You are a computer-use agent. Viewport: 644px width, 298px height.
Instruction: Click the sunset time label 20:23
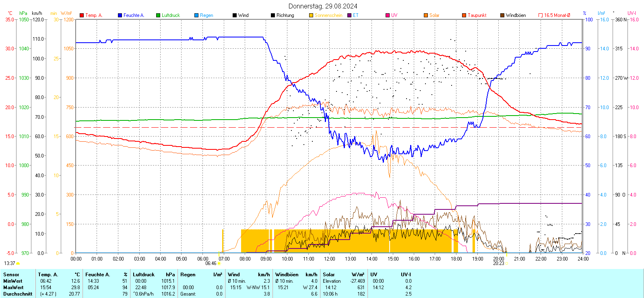pyautogui.click(x=498, y=263)
